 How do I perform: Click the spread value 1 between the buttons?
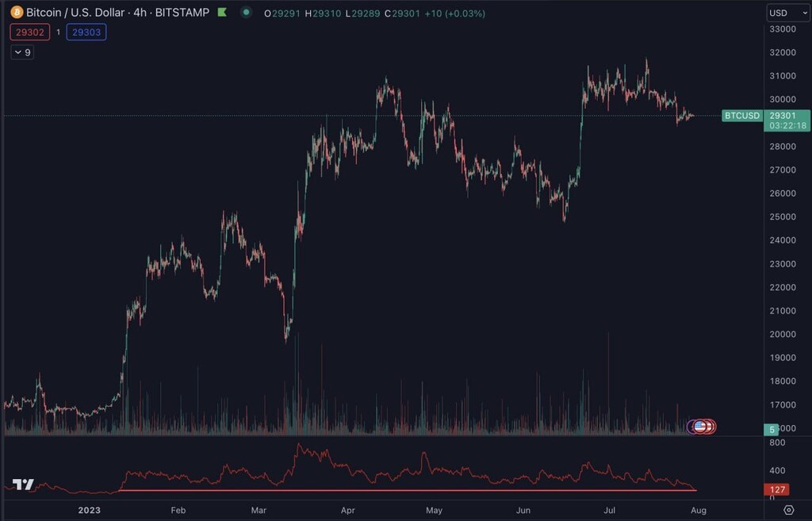click(x=58, y=32)
